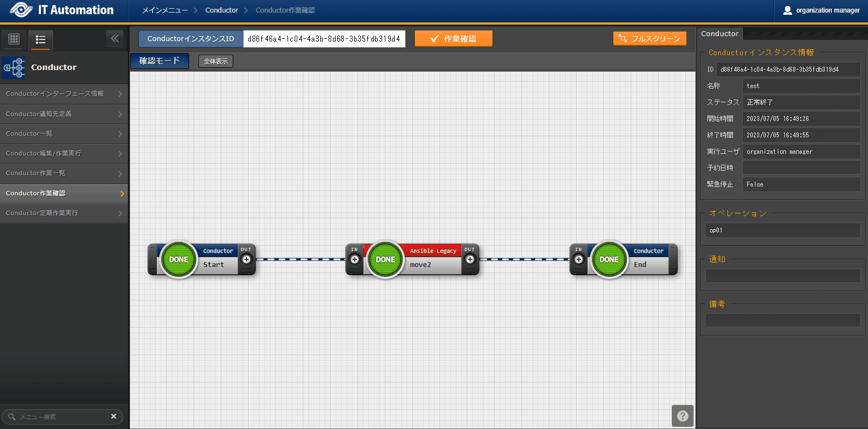Click the Conductor instance ID field

coord(324,39)
